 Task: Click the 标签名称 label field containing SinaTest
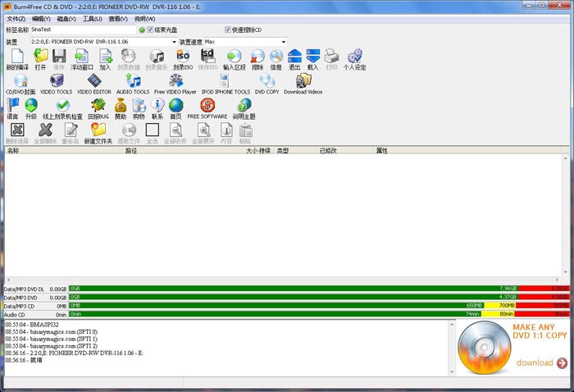(x=83, y=30)
